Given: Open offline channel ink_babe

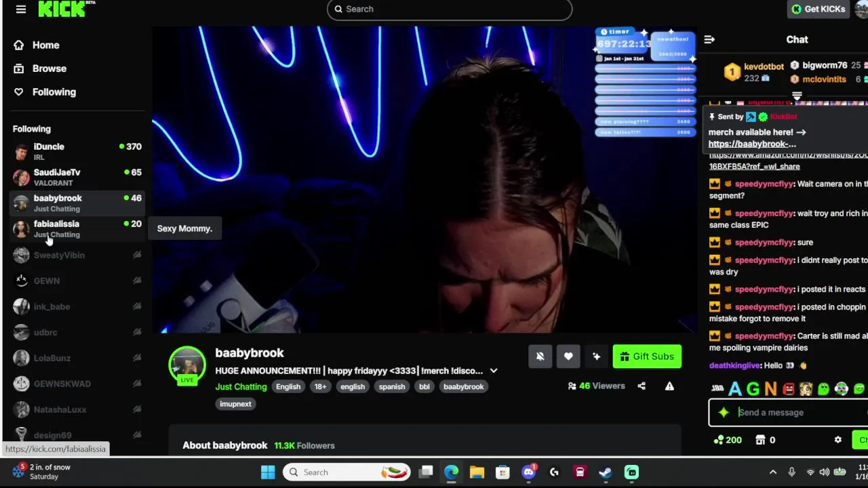Looking at the screenshot, I should [x=77, y=306].
